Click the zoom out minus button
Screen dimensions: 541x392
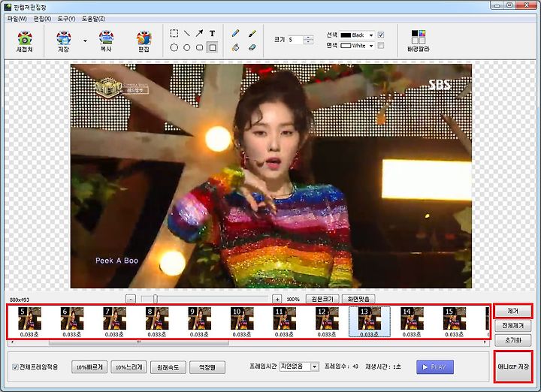[131, 299]
